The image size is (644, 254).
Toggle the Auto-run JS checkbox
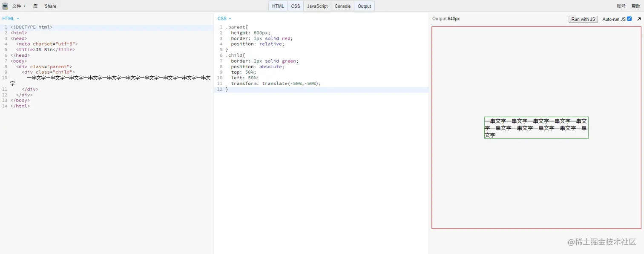630,19
